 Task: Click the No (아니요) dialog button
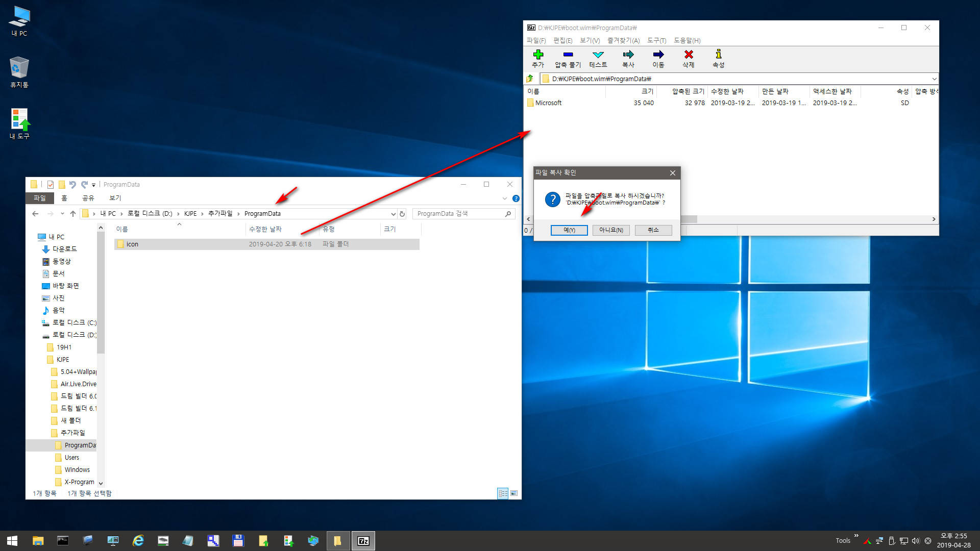tap(611, 230)
